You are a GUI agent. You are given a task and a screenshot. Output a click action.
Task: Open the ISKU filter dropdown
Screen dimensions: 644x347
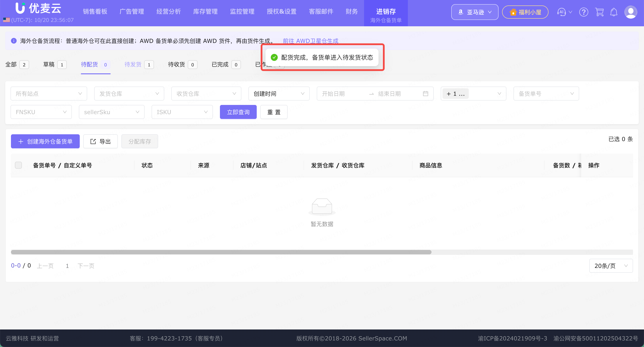click(x=182, y=112)
